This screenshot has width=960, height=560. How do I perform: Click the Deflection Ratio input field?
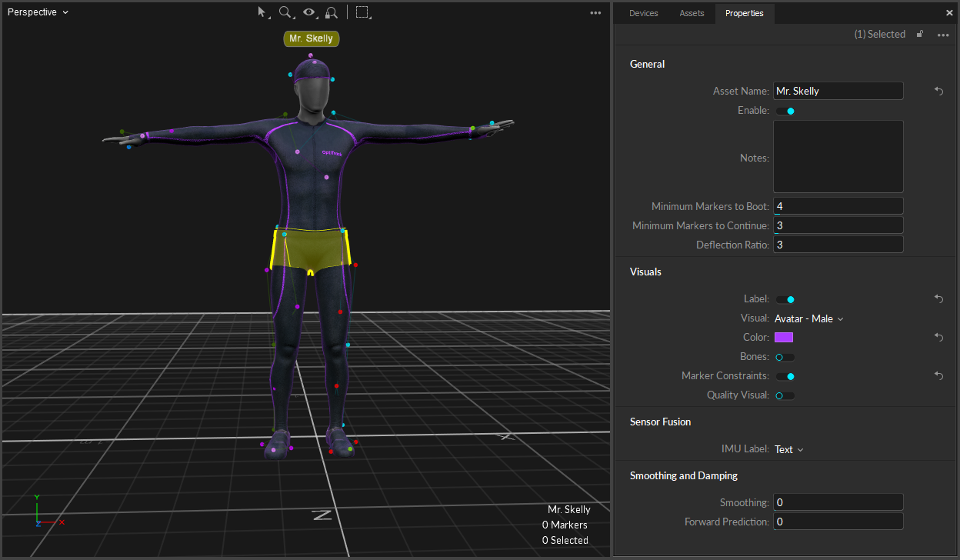pyautogui.click(x=838, y=245)
